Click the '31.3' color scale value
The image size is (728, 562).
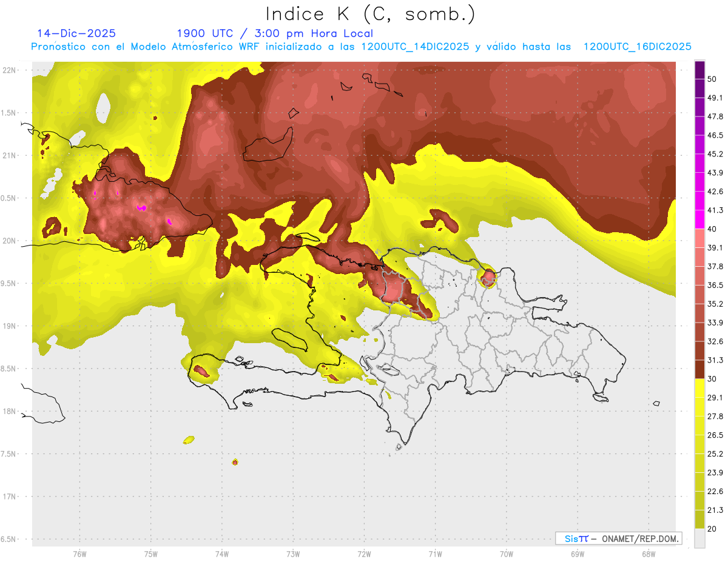click(x=715, y=360)
